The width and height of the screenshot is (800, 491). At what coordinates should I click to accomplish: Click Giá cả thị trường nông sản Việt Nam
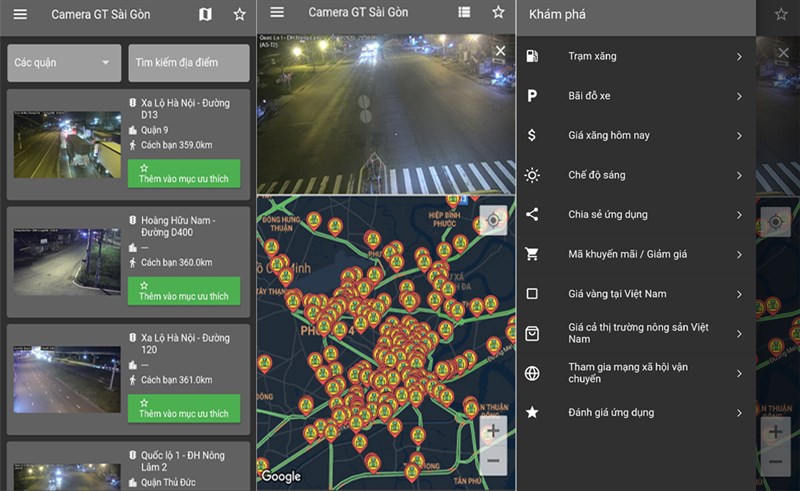638,333
